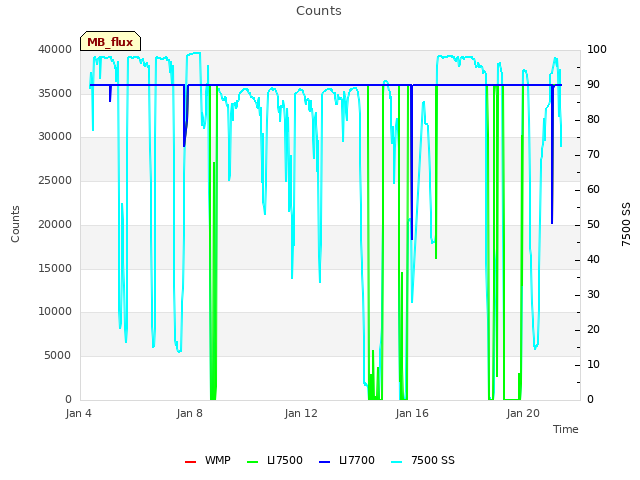Toggle the 7500 SS legend entry
The image size is (640, 480).
pyautogui.click(x=422, y=460)
